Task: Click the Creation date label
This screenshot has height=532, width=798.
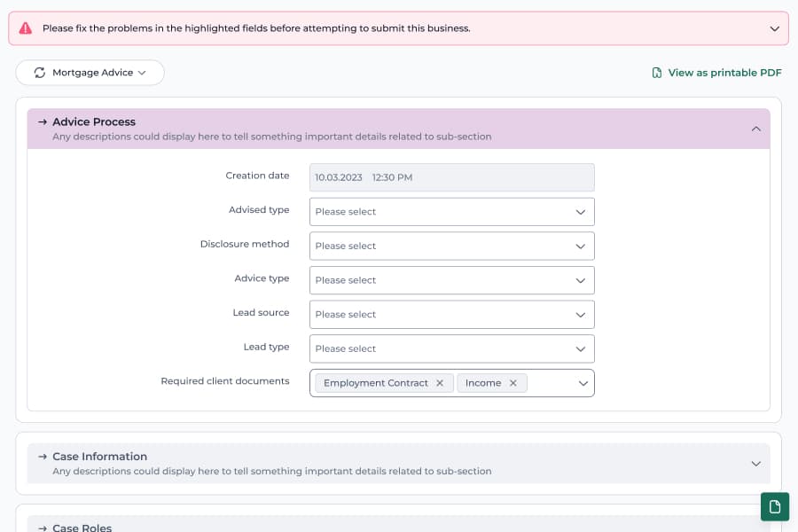Action: pos(257,176)
